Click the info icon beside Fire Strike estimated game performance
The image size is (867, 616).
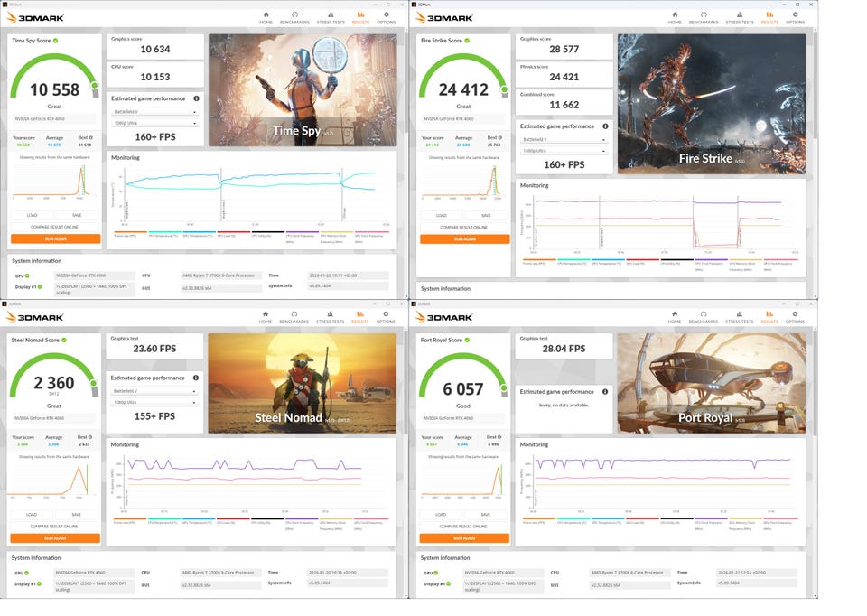[x=605, y=126]
